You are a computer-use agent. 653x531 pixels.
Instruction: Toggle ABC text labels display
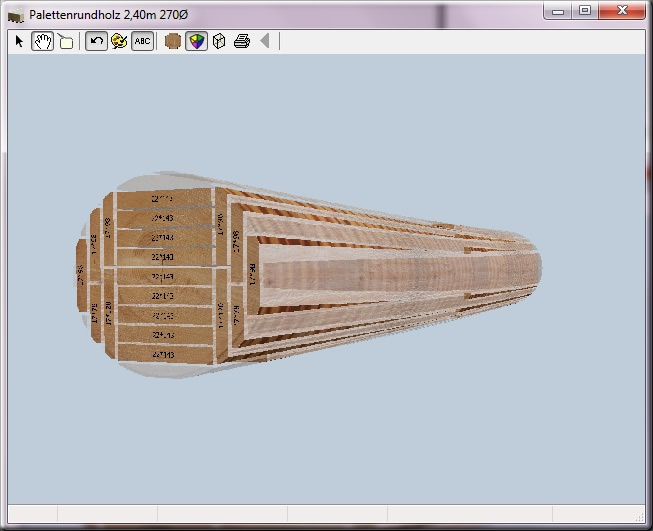(x=142, y=41)
